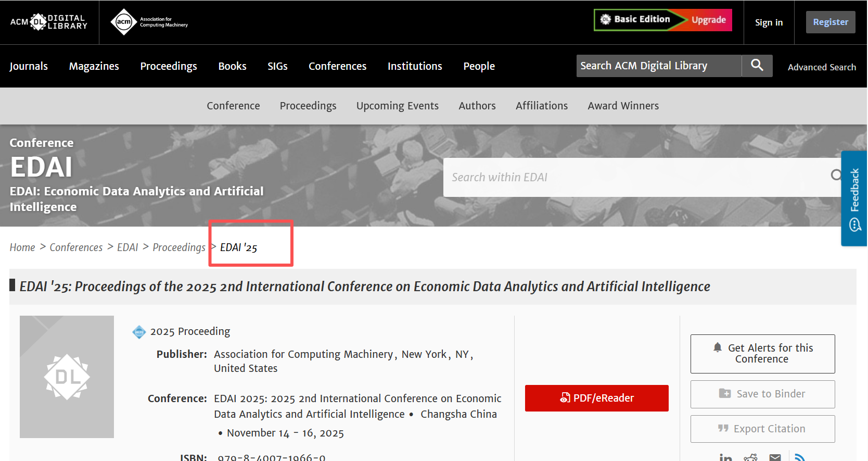The height and width of the screenshot is (461, 868).
Task: Click Get Alerts for this Conference
Action: [x=762, y=354]
